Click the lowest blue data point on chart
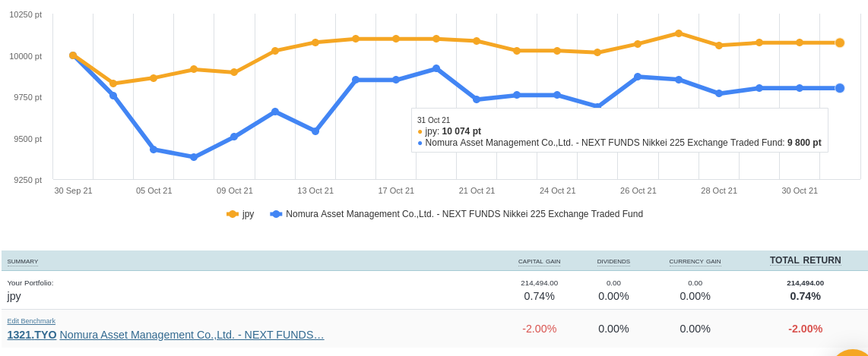 click(x=194, y=157)
